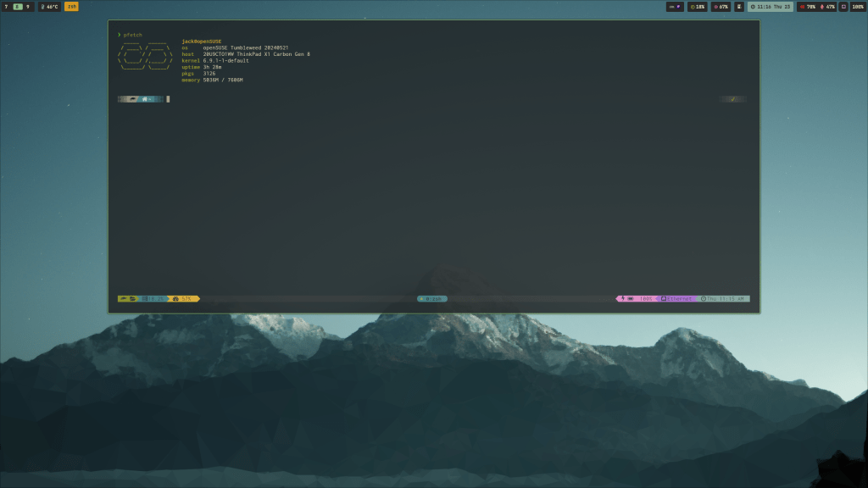Toggle the leftmost tray module with purple dot
868x488 pixels.
click(675, 7)
